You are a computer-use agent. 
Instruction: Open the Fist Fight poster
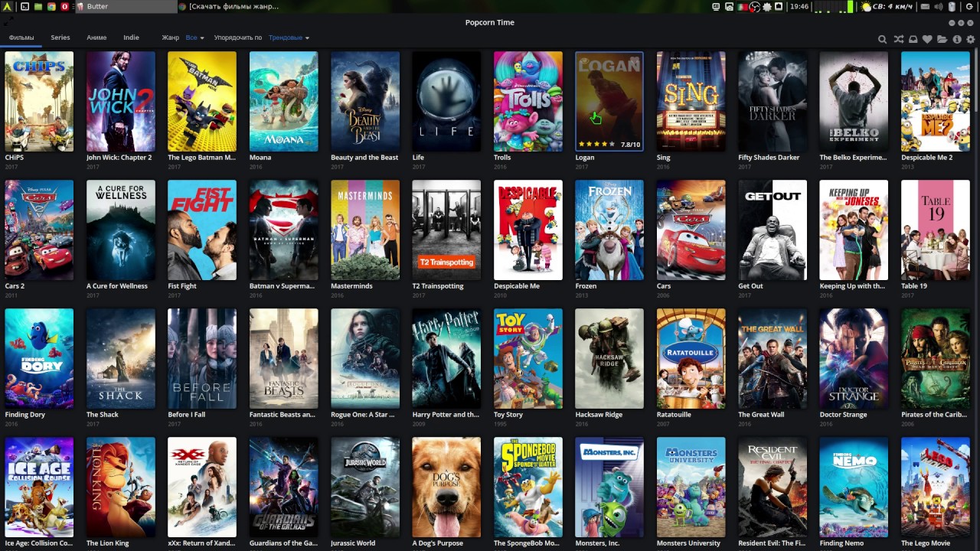pyautogui.click(x=202, y=230)
